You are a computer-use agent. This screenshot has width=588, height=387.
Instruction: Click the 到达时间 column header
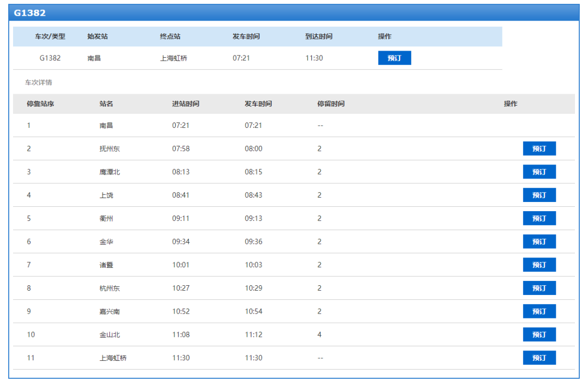pyautogui.click(x=318, y=36)
